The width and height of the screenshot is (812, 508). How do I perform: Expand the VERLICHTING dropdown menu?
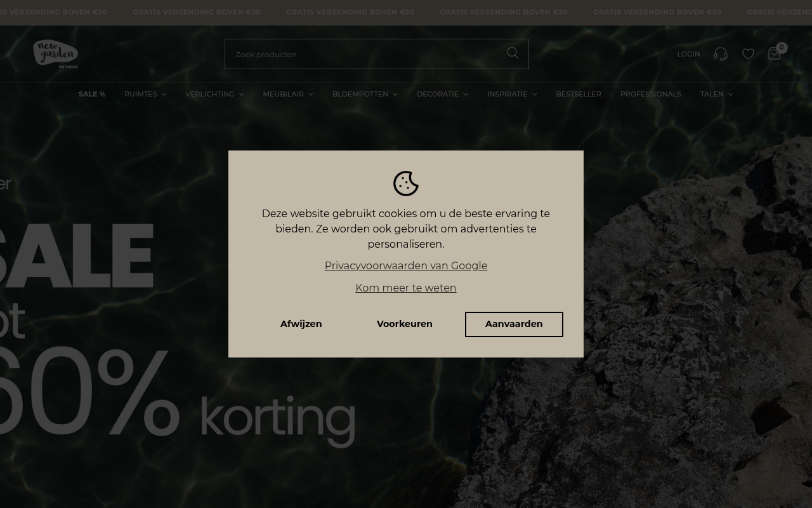click(x=214, y=94)
